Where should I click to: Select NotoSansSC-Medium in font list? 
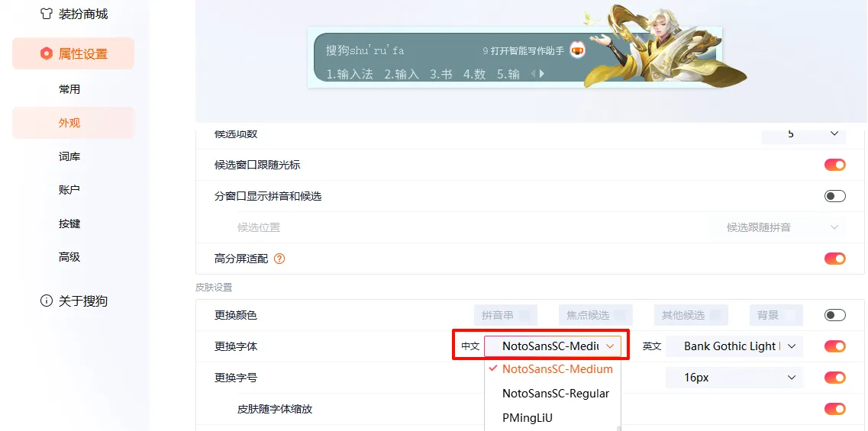(x=553, y=369)
